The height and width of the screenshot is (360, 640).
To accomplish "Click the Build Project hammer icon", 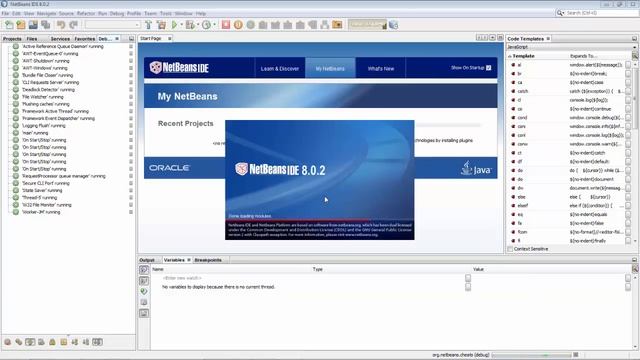I will point(148,25).
